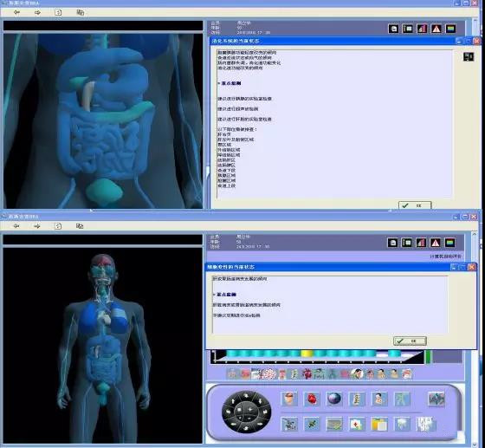Select the red cross first-aid icon

click(357, 425)
